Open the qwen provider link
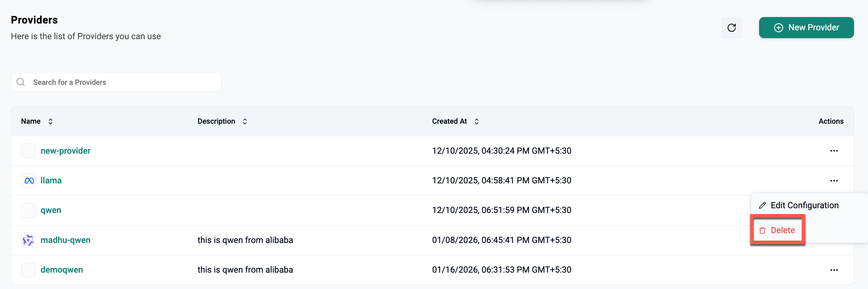The height and width of the screenshot is (289, 868). [x=51, y=210]
